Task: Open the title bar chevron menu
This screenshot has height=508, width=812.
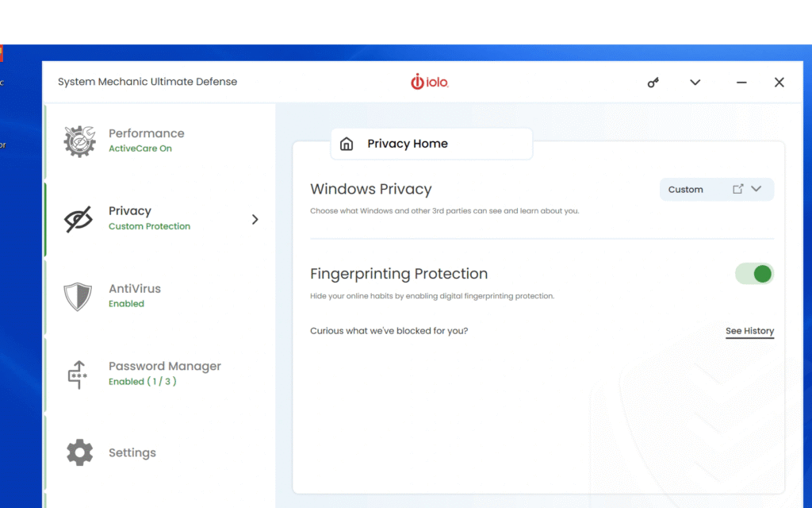Action: (695, 83)
